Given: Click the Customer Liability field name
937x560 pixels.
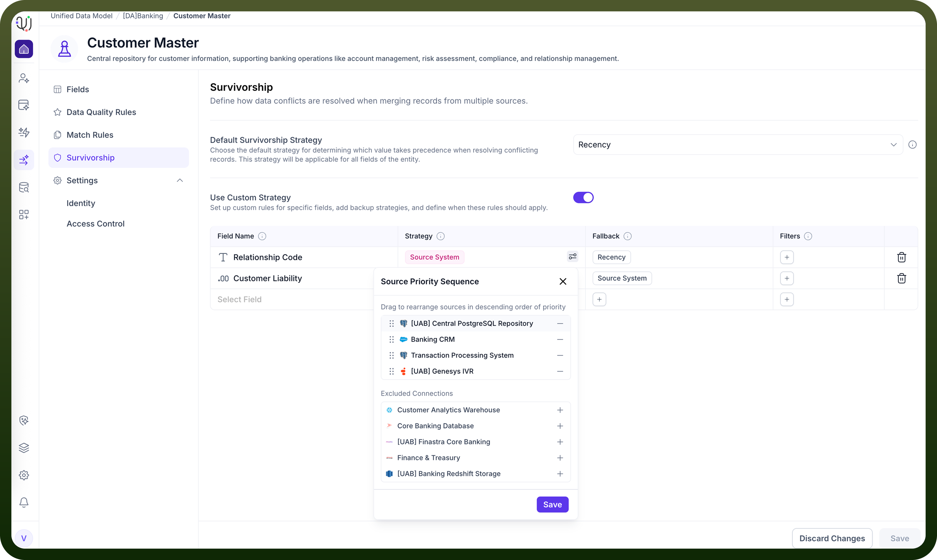Looking at the screenshot, I should coord(268,279).
